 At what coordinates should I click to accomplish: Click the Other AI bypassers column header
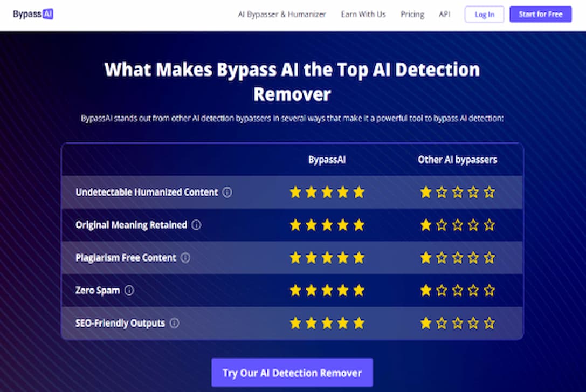click(x=457, y=160)
